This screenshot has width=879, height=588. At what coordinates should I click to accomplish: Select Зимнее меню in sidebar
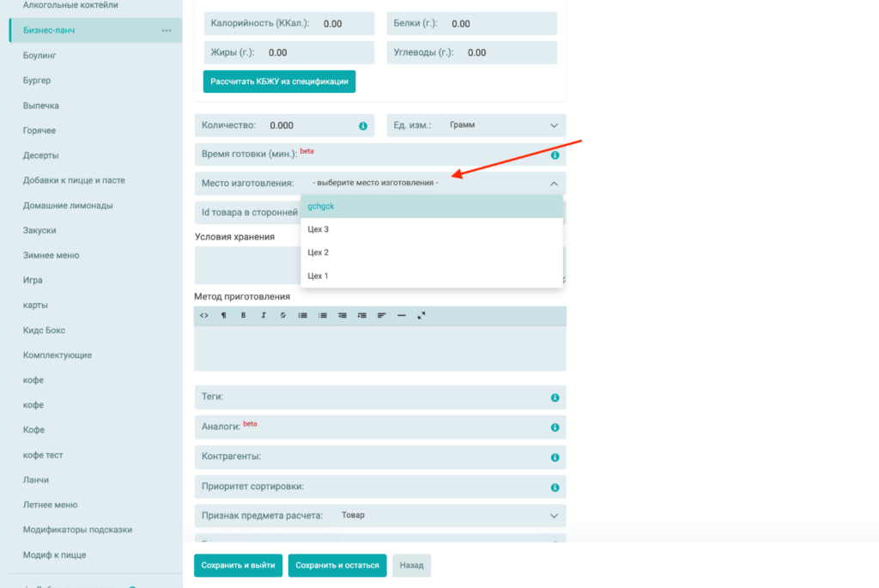[51, 255]
